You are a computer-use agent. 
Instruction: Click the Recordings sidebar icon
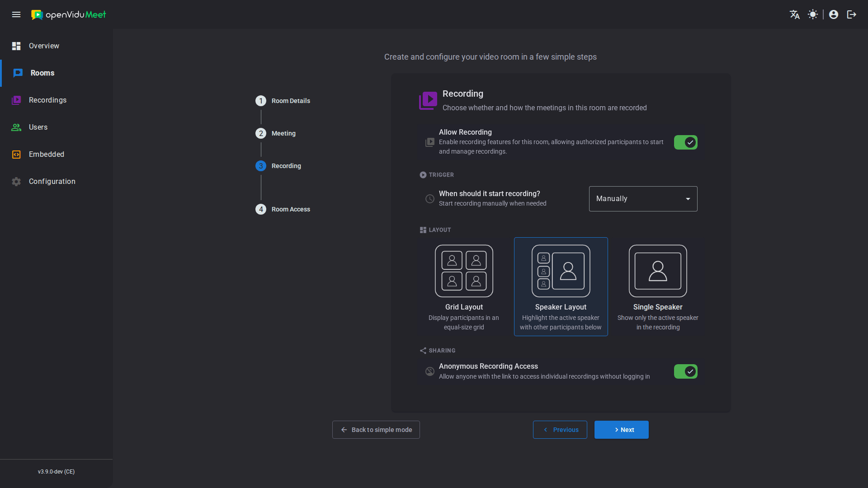pyautogui.click(x=16, y=100)
